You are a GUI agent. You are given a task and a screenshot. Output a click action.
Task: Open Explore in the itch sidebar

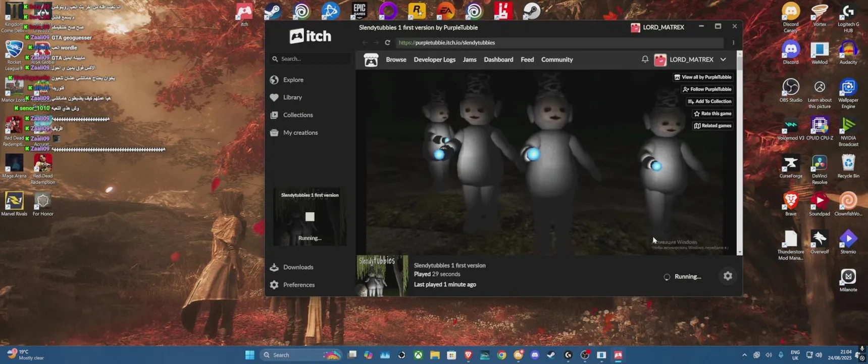(x=293, y=80)
